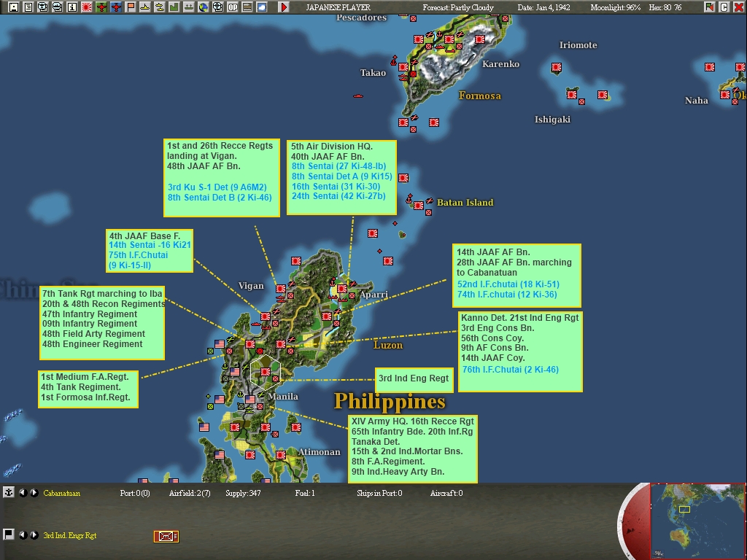Click the 'Supply:347' status text
This screenshot has width=747, height=560.
pos(243,494)
